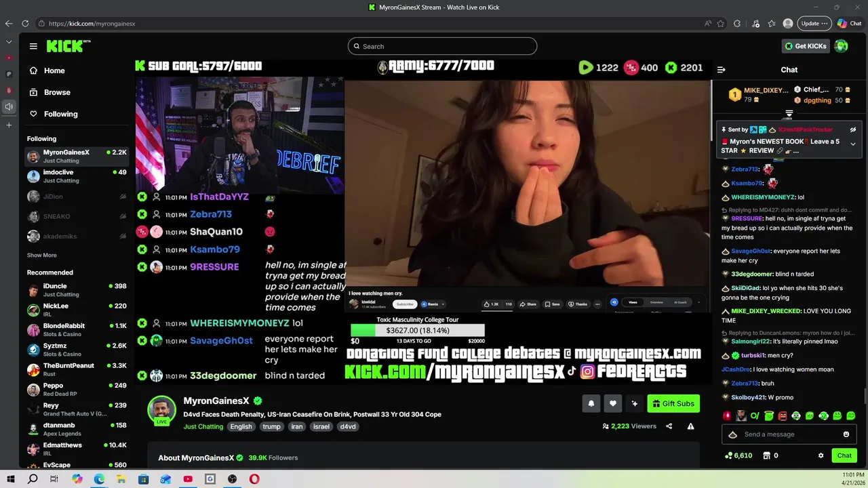
Task: Click the chat scrollbar
Action: pyautogui.click(x=865, y=395)
